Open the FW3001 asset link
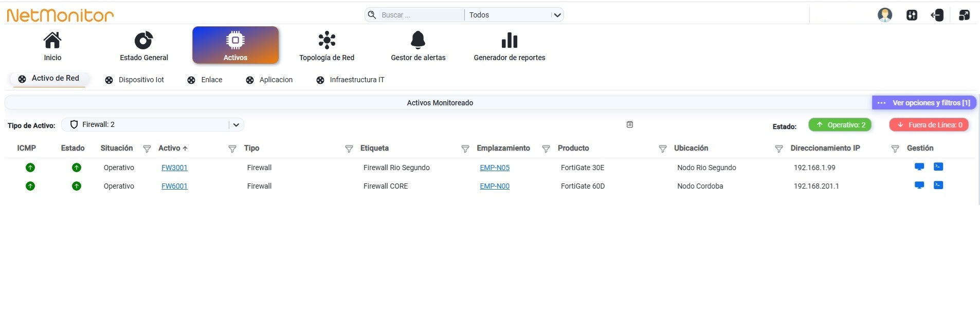This screenshot has height=333, width=980. pyautogui.click(x=174, y=168)
